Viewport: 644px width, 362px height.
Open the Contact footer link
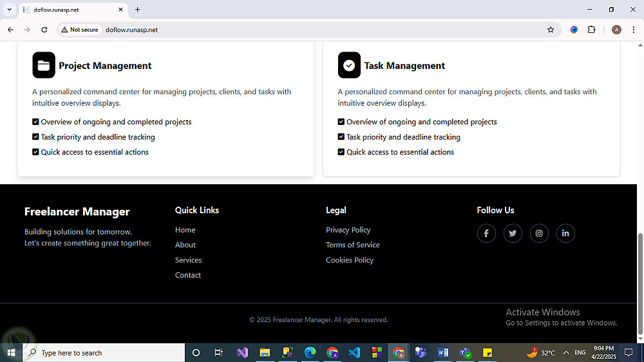pos(188,275)
